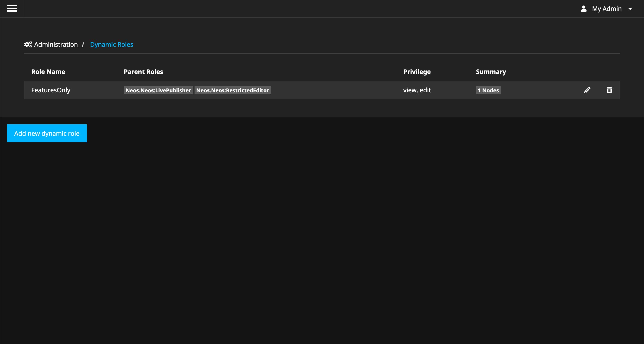Click the breadcrumb slash separator

click(83, 45)
